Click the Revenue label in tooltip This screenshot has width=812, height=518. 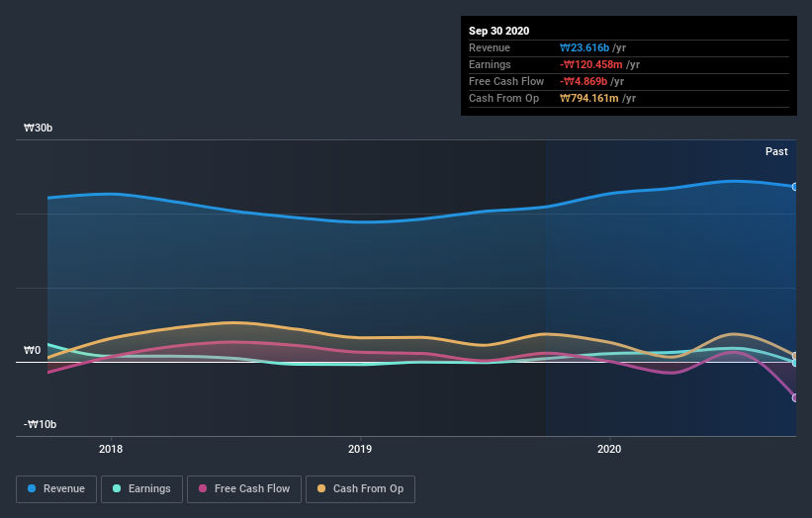[x=490, y=48]
